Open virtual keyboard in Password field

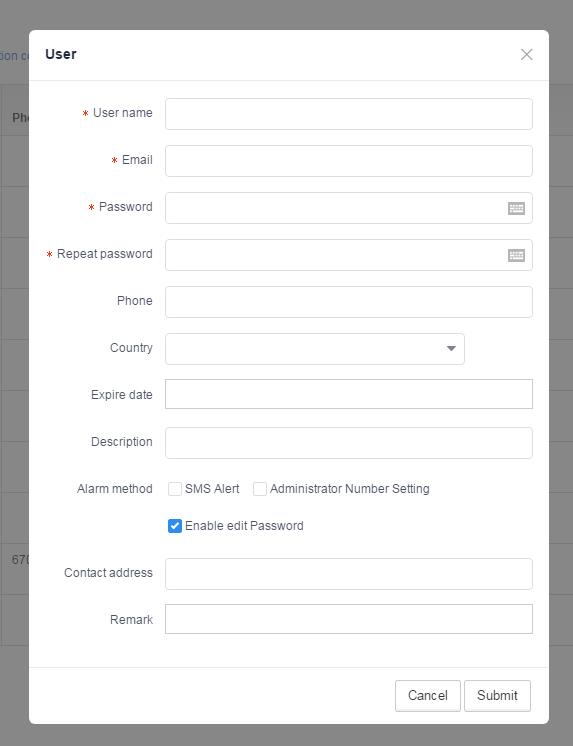click(x=516, y=208)
